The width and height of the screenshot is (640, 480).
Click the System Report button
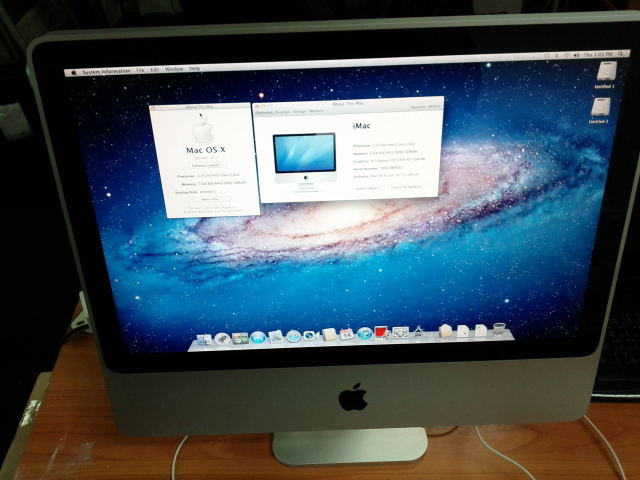click(367, 188)
